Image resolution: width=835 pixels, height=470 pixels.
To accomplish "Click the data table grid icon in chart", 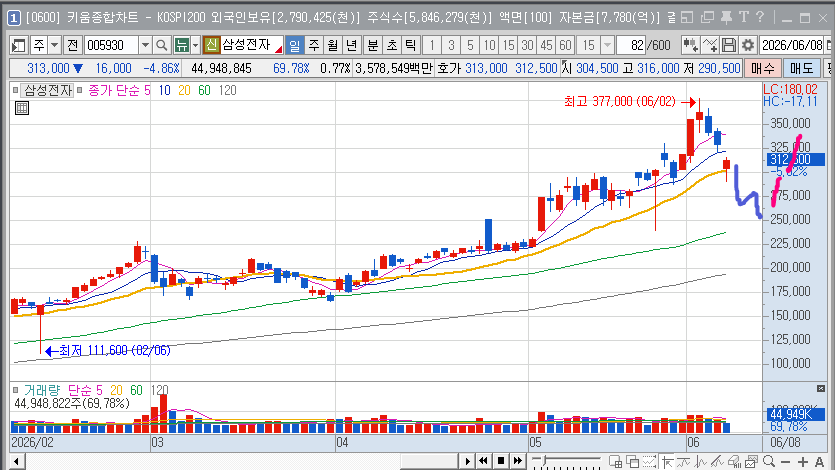I will (x=22, y=109).
